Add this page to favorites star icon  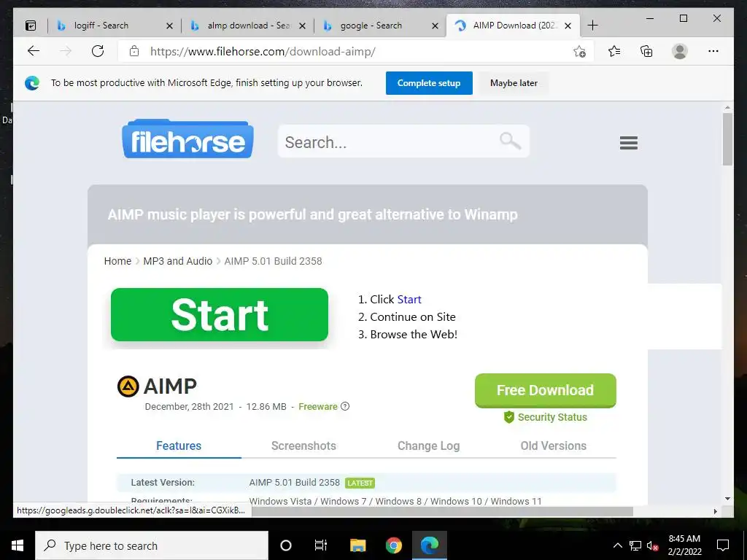pyautogui.click(x=579, y=52)
